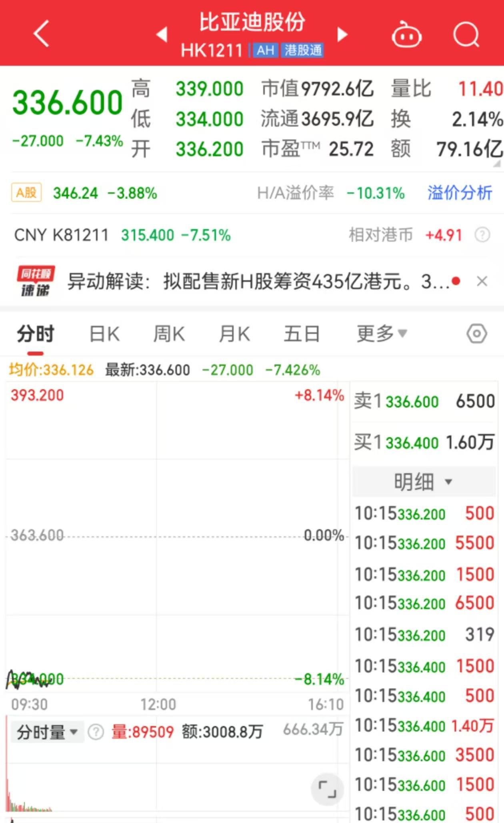Go back with the left arrow
This screenshot has height=823, width=504.
click(x=42, y=34)
